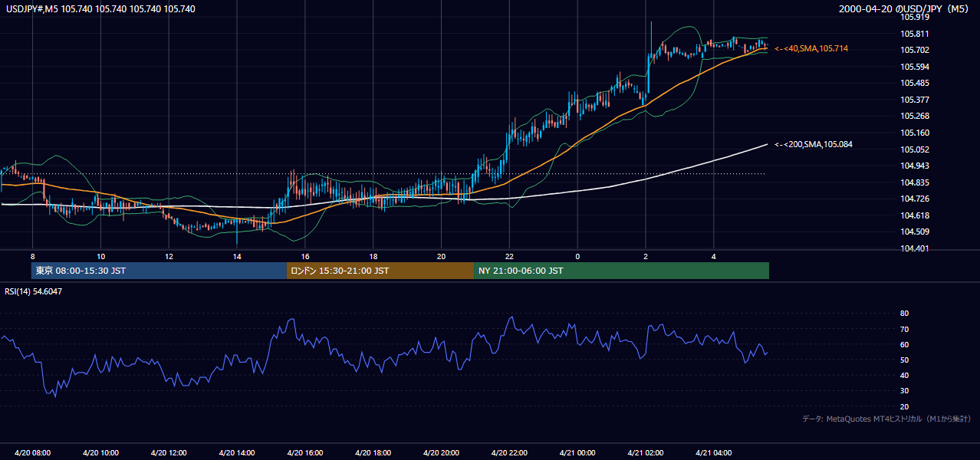980x460 pixels.
Task: Click price axis value 104.835
Action: tap(914, 182)
